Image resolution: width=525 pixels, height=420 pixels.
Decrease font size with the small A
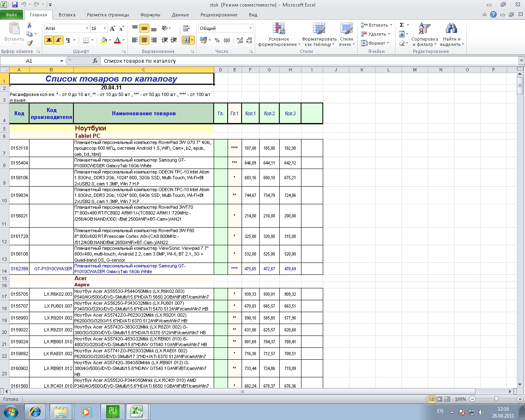point(121,28)
